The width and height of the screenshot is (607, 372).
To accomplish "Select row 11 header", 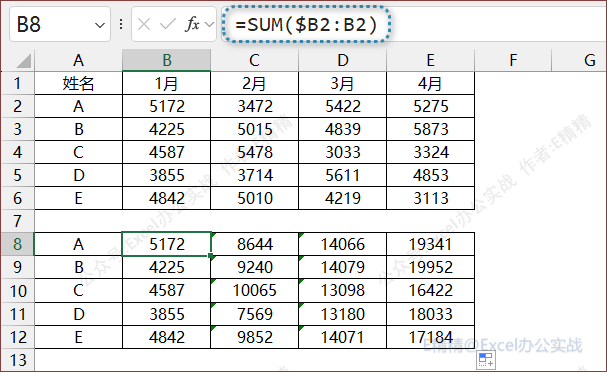I will 17,314.
